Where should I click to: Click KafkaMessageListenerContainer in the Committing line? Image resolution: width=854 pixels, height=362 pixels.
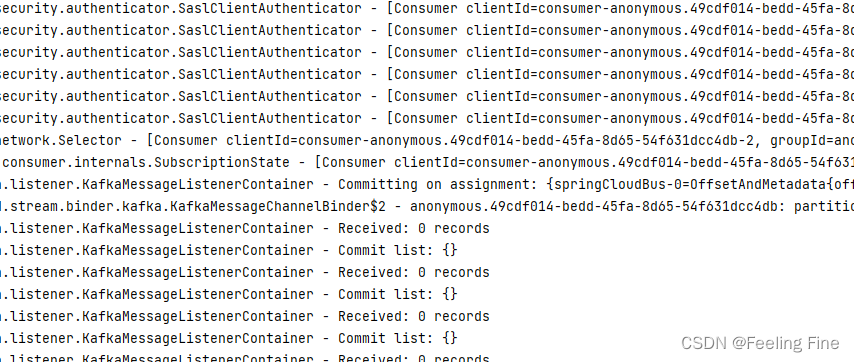198,185
